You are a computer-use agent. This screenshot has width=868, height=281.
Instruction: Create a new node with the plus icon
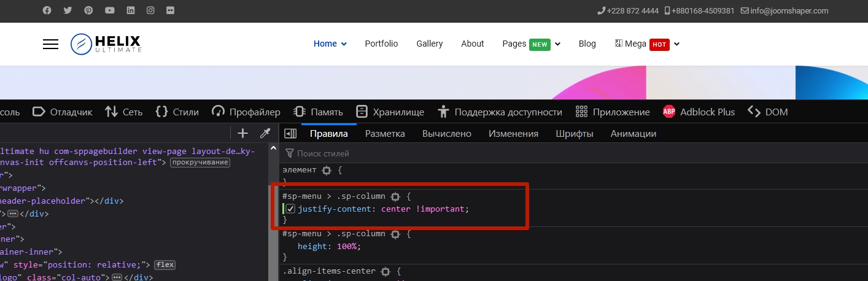[x=242, y=134]
